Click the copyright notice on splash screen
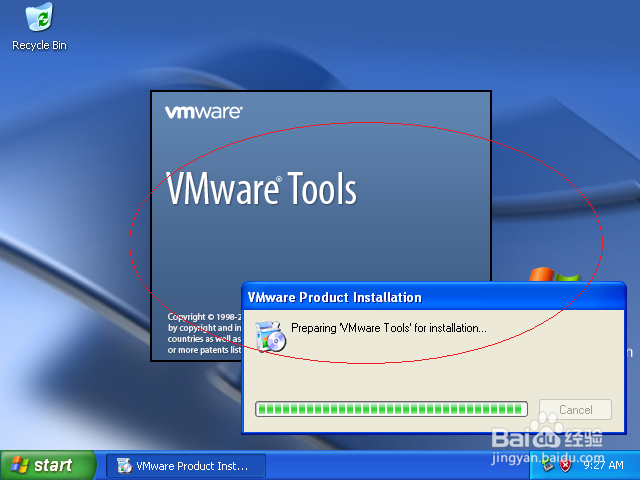 [x=204, y=333]
